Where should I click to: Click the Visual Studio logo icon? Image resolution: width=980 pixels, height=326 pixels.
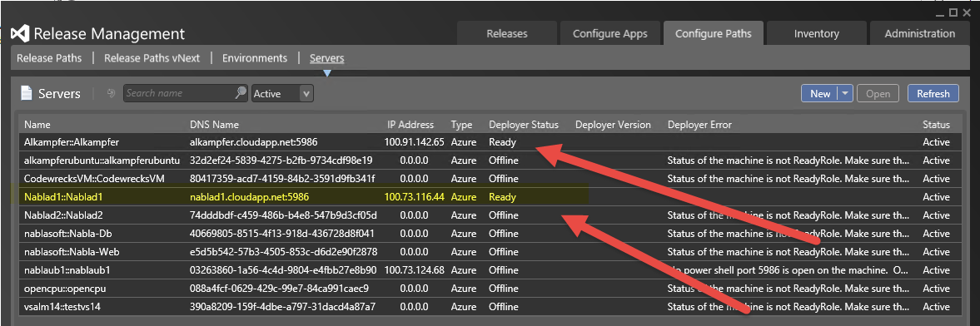[20, 34]
